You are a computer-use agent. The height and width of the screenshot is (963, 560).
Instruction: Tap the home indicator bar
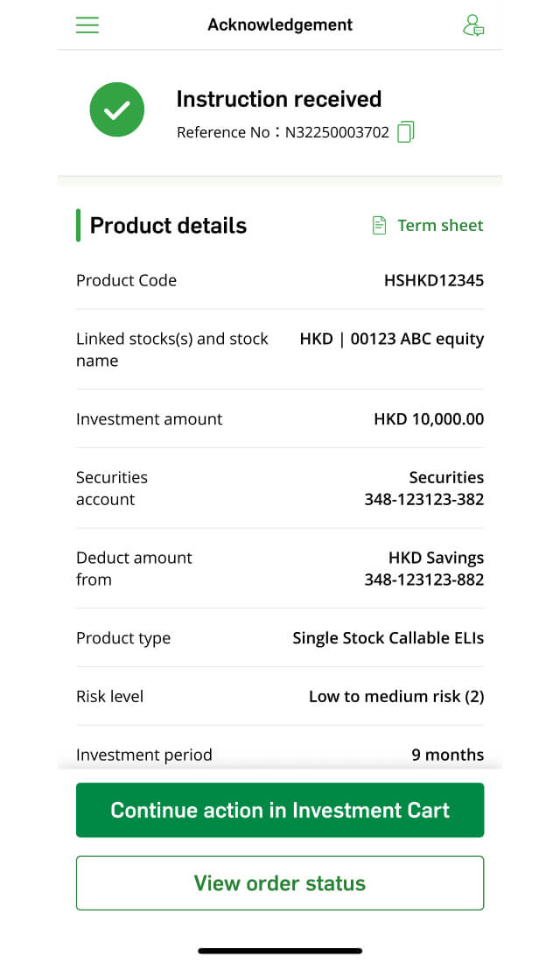[280, 951]
